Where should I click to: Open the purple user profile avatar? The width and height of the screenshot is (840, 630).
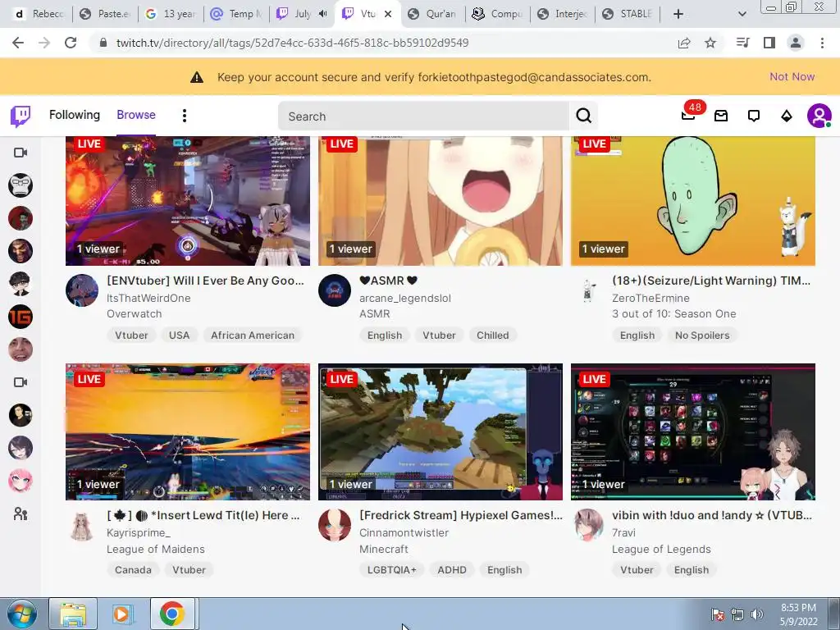click(819, 116)
